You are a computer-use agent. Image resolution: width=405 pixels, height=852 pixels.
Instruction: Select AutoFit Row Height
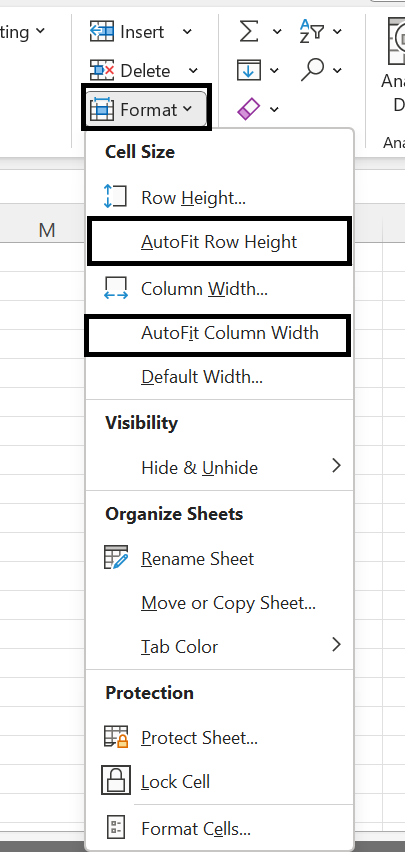[x=219, y=241]
